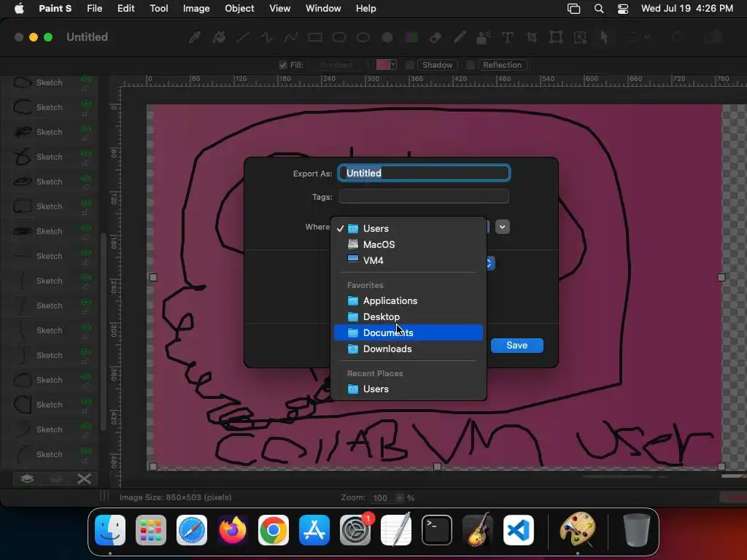Select the zigzag Polyline tool

click(267, 37)
